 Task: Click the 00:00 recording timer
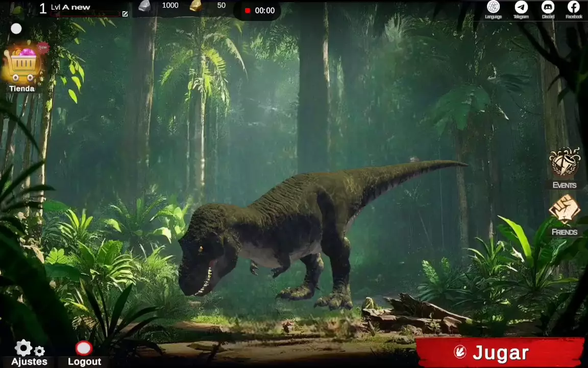click(x=265, y=11)
